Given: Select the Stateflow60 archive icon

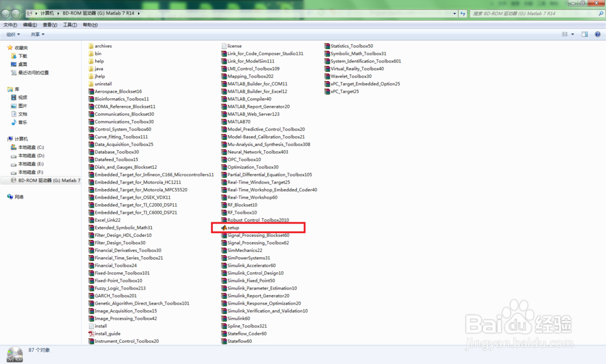Looking at the screenshot, I should [224, 341].
